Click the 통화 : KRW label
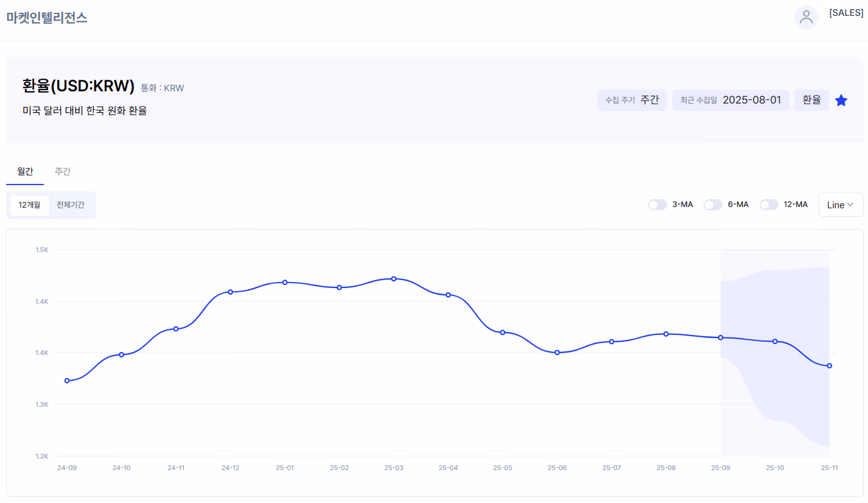 (x=163, y=88)
